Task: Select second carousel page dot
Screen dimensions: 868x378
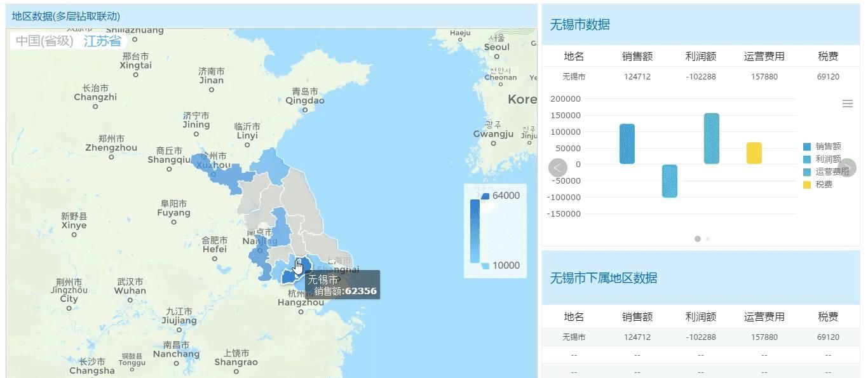Action: [708, 239]
